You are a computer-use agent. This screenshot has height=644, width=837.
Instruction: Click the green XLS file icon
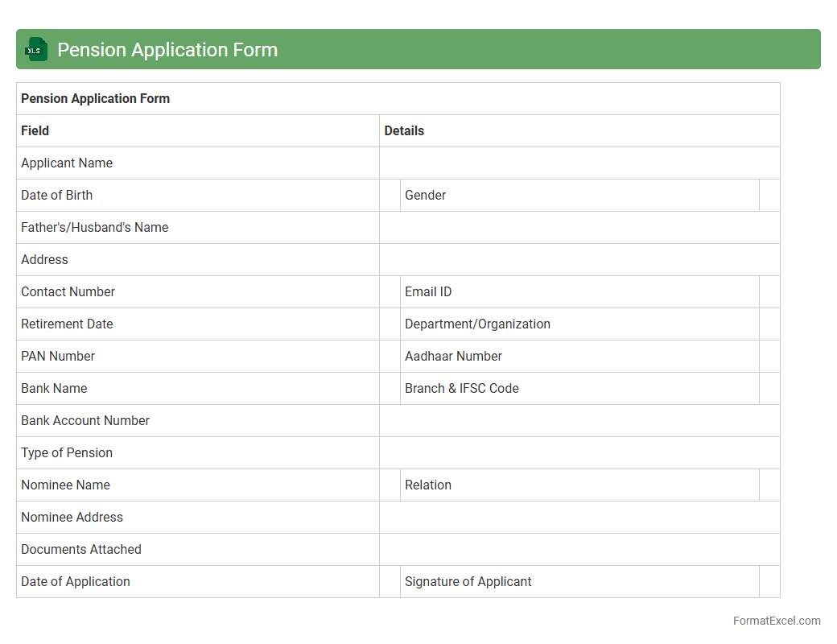[36, 50]
